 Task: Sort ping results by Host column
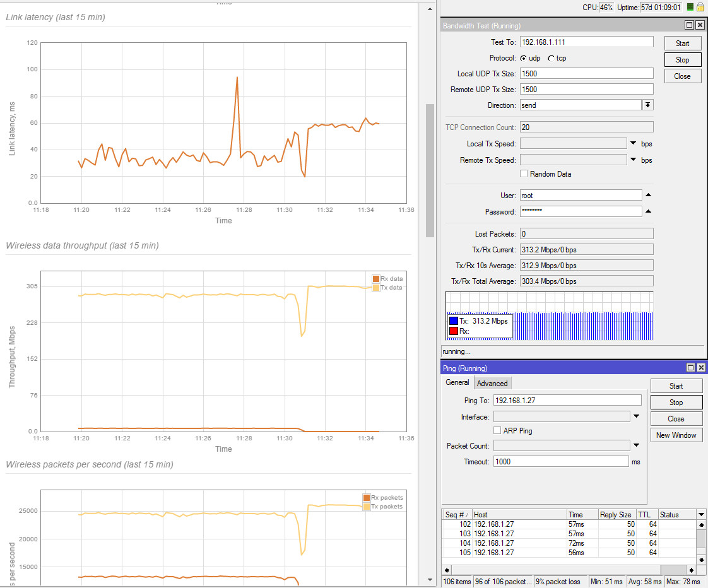[519, 514]
